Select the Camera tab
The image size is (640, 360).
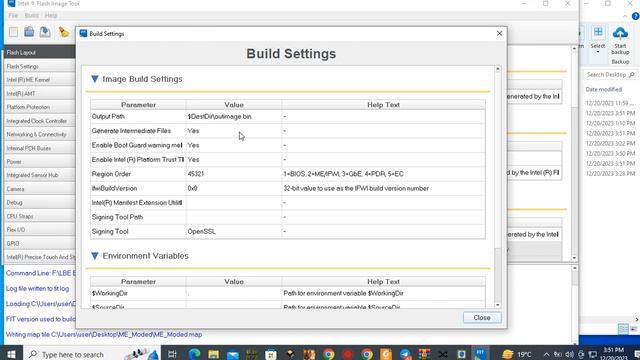(40, 189)
